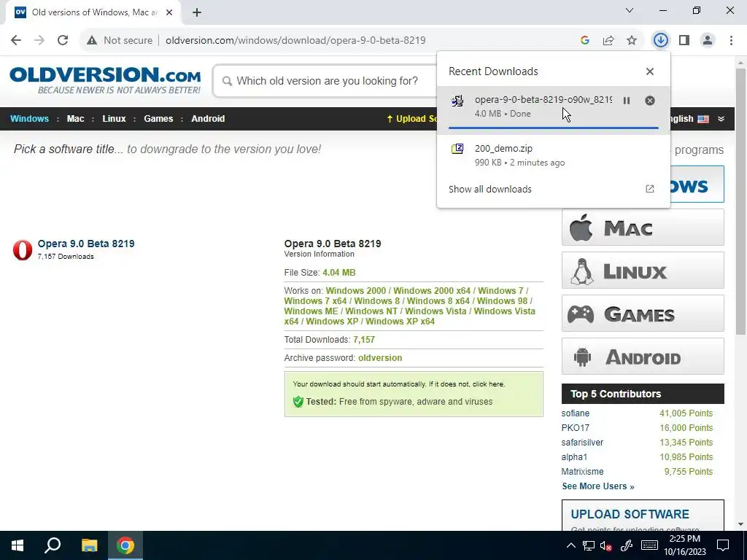Click the 'click here' download text
The image size is (747, 560).
tap(488, 384)
